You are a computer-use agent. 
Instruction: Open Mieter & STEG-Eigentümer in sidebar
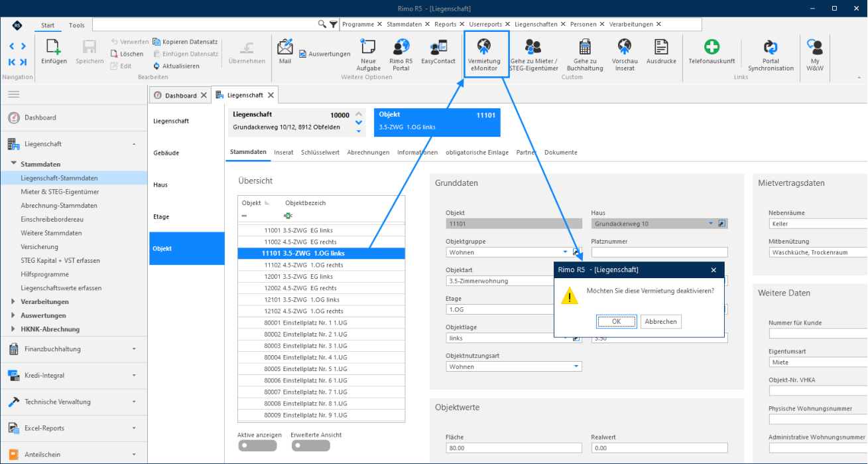(60, 192)
